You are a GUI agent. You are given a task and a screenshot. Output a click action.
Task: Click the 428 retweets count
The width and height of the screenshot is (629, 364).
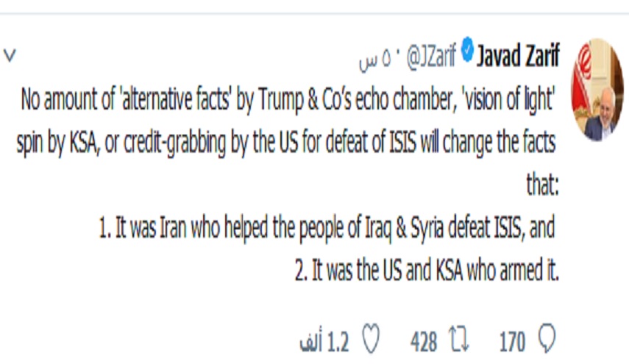pyautogui.click(x=424, y=341)
